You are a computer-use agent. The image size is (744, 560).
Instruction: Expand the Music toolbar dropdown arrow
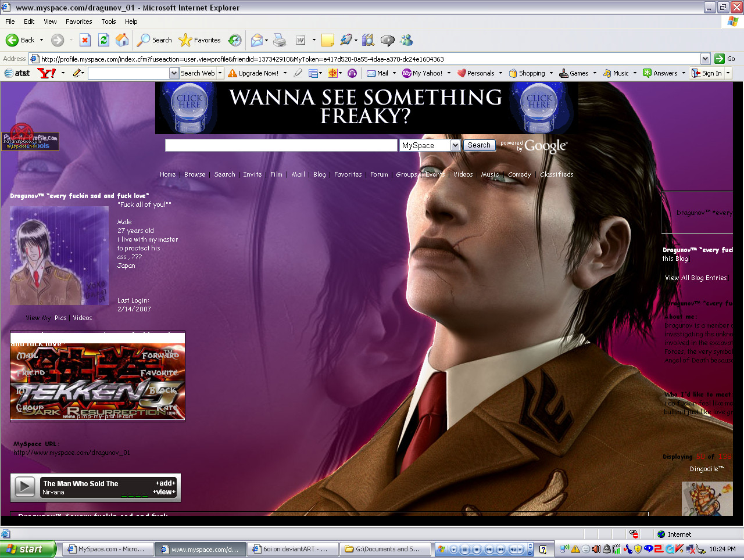(635, 73)
